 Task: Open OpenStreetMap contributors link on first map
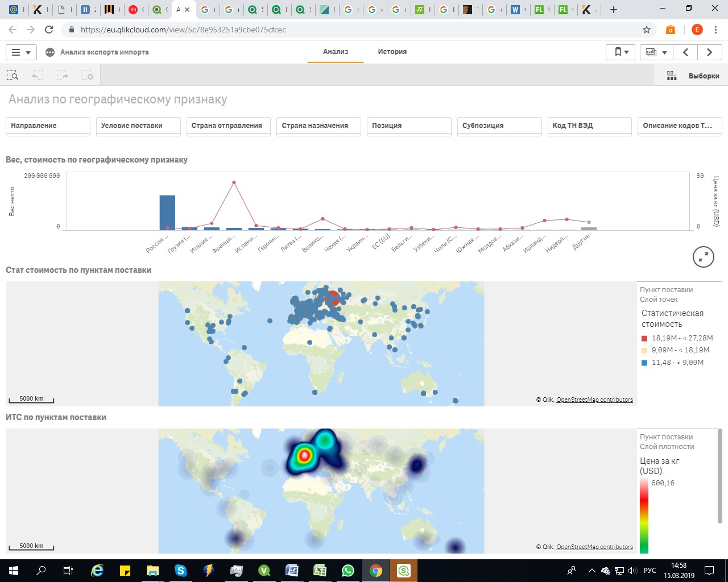pyautogui.click(x=594, y=400)
